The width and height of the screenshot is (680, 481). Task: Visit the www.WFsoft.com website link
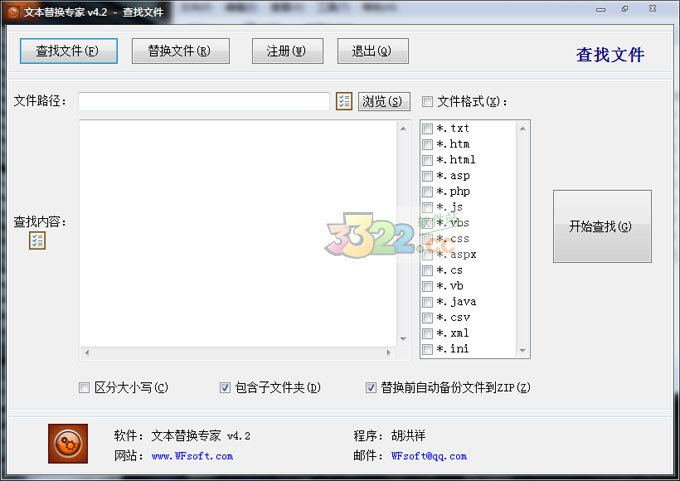tap(192, 456)
